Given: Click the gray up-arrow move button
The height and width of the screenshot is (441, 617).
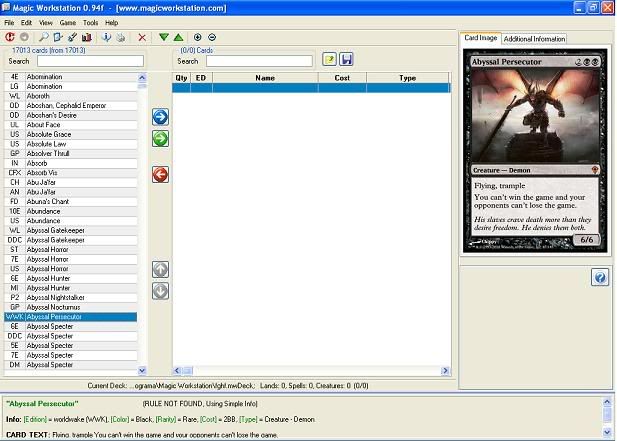Looking at the screenshot, I should [160, 269].
